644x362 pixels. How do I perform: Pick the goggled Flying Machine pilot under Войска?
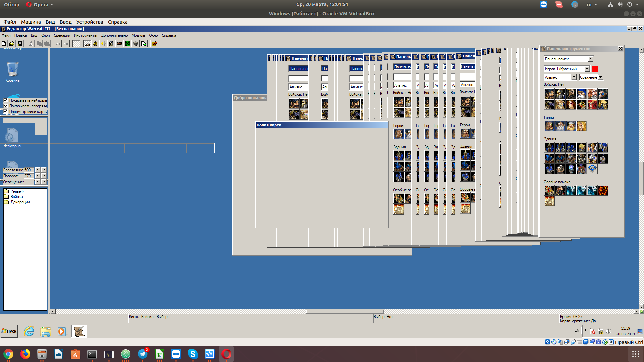[603, 94]
